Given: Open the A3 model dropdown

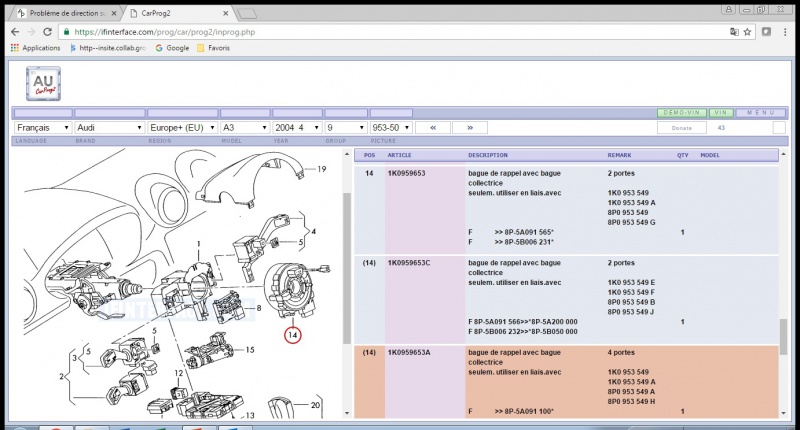Looking at the screenshot, I should 245,128.
